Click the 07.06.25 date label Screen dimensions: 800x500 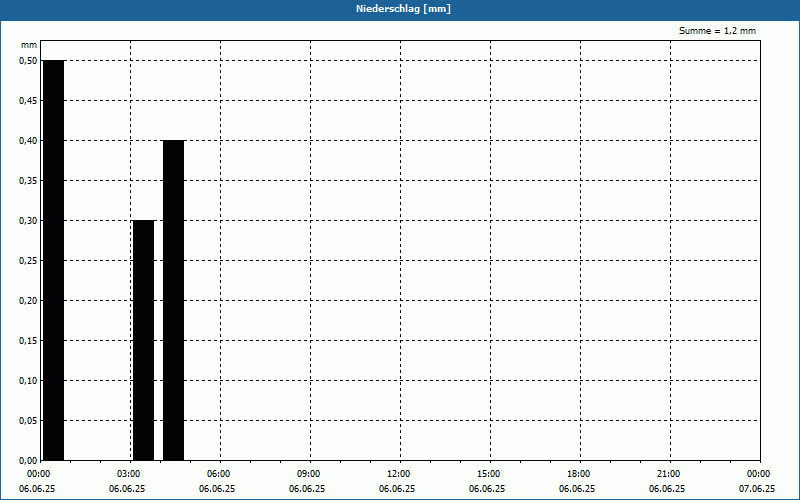tap(757, 489)
